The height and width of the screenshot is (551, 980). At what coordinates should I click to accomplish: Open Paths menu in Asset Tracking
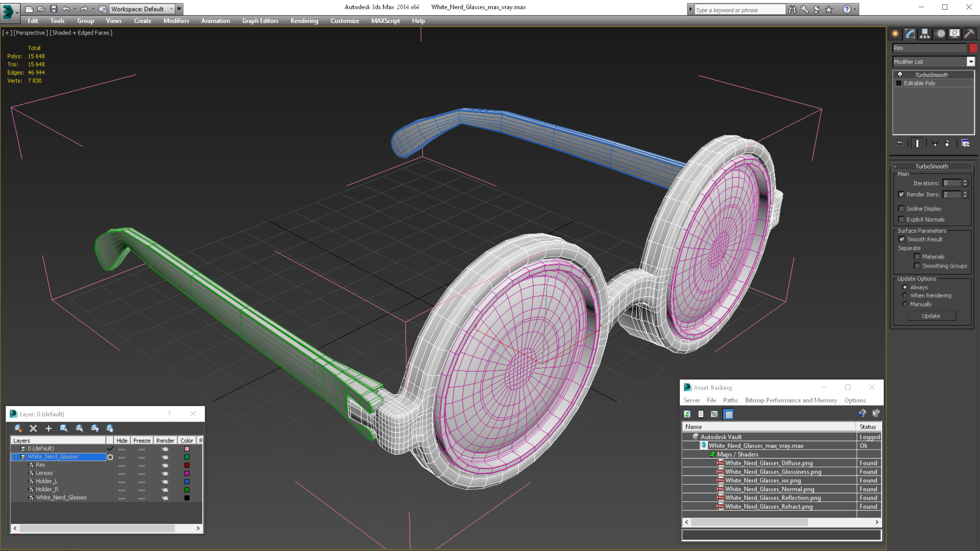(731, 400)
